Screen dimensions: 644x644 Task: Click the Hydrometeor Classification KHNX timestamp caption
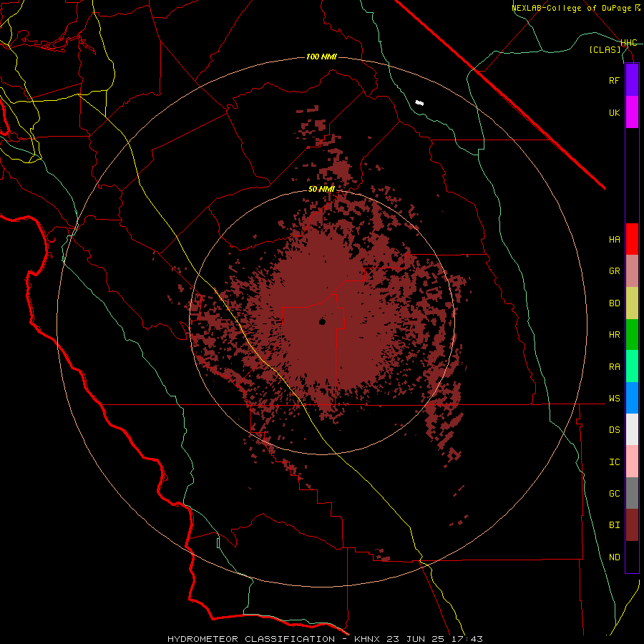coord(325,639)
